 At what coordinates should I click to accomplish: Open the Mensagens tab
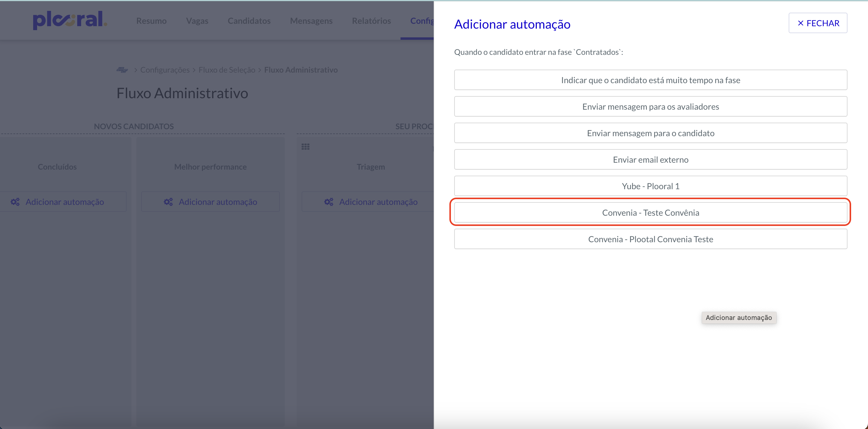click(311, 21)
